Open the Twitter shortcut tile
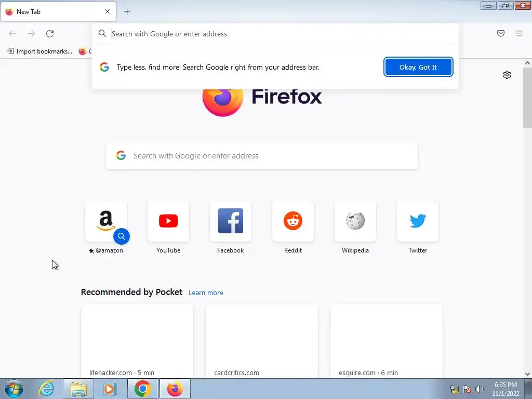532x399 pixels. tap(418, 221)
